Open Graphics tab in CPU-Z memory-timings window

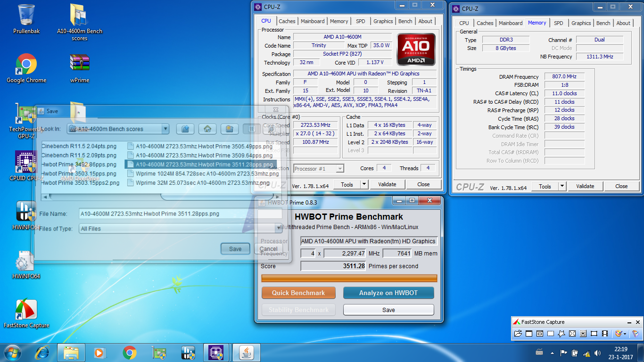tap(581, 23)
